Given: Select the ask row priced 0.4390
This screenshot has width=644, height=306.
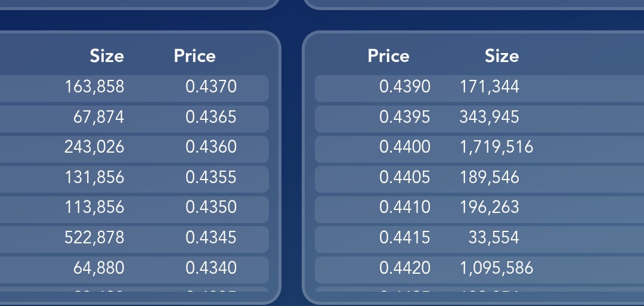Looking at the screenshot, I should click(x=479, y=88).
